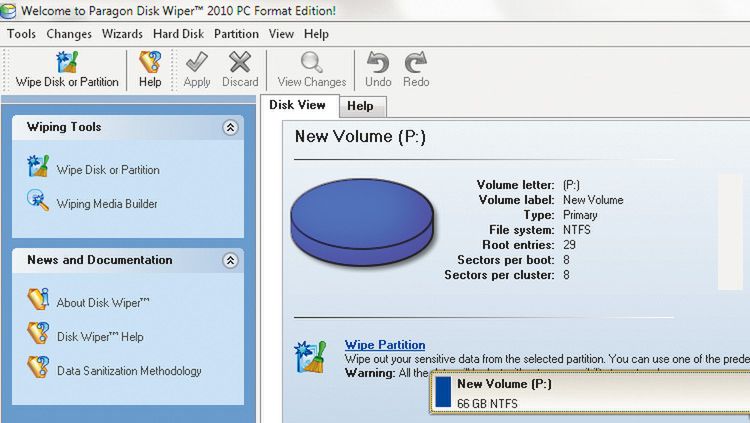
Task: Click the 'Sectors per cluster:' label
Action: [x=499, y=275]
